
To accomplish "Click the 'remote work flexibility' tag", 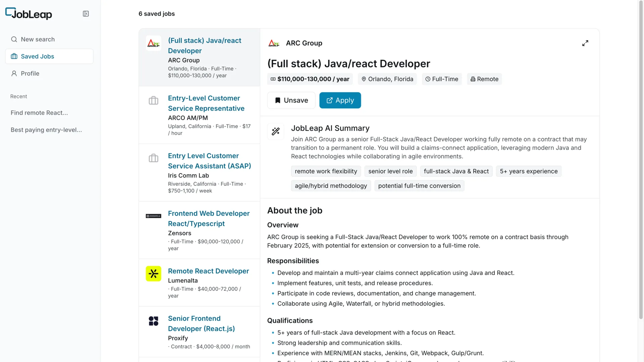I will tap(326, 171).
